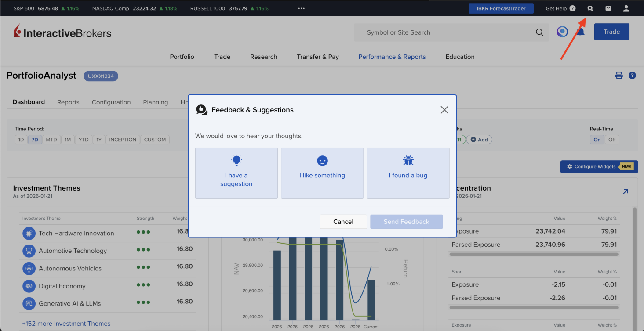
Task: Open PortfolioAnalyst help question mark icon
Action: point(632,75)
